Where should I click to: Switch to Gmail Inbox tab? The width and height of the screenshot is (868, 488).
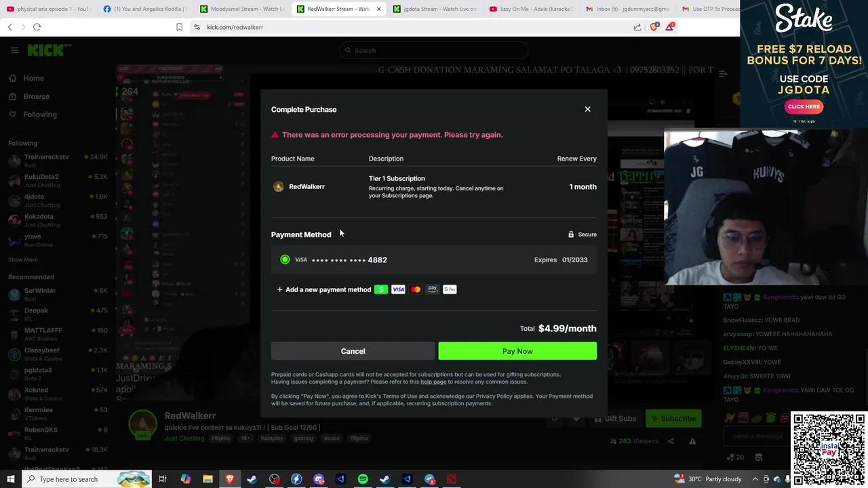pos(629,9)
